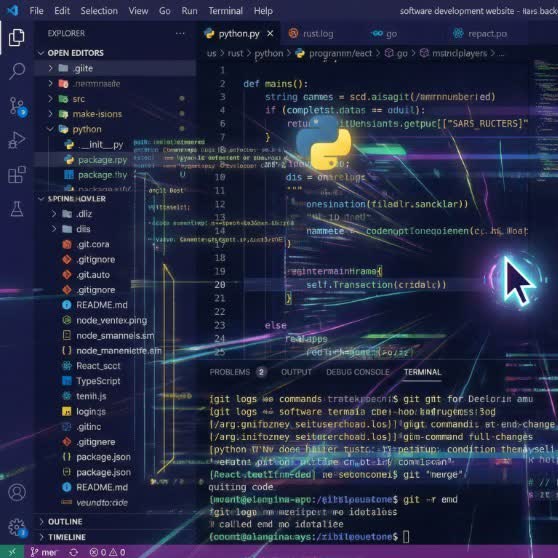This screenshot has width=558, height=558.
Task: Click the errors and warnings count in status bar
Action: (x=107, y=552)
